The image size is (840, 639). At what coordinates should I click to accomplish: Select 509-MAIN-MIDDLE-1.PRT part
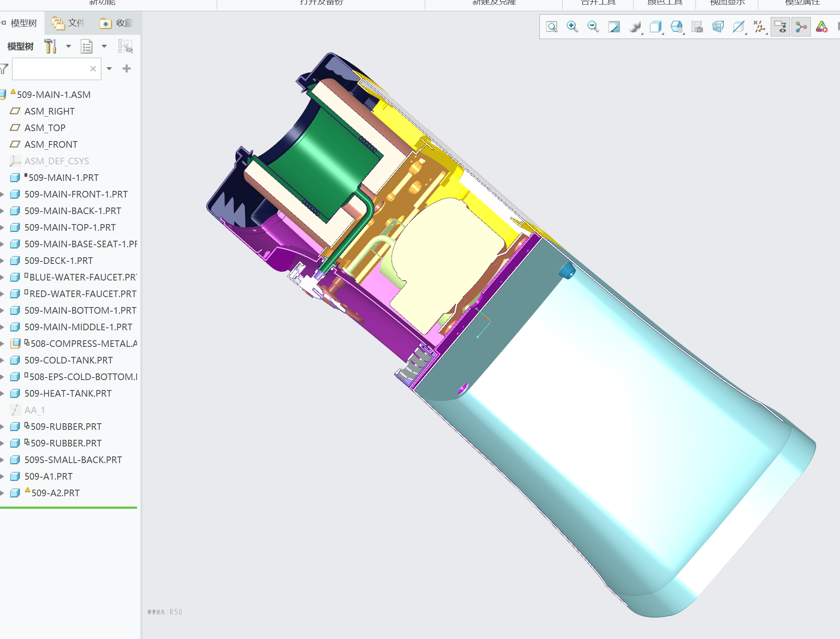click(78, 327)
